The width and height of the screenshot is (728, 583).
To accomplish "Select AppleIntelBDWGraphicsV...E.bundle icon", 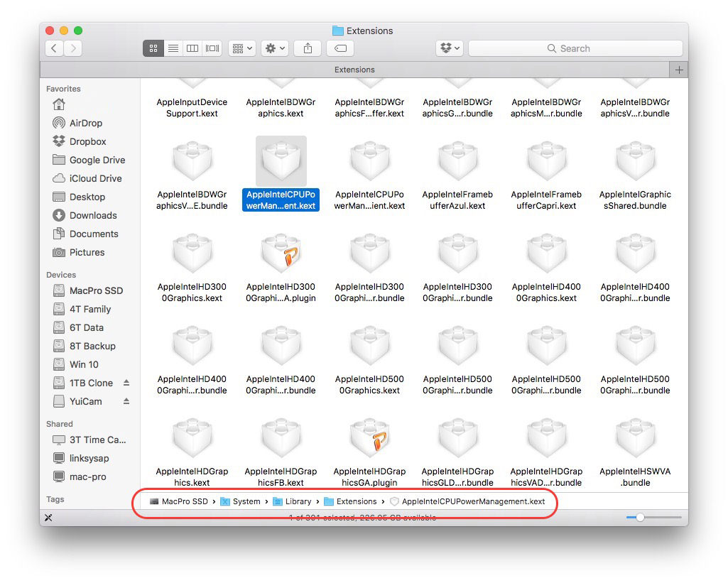I will pos(192,160).
